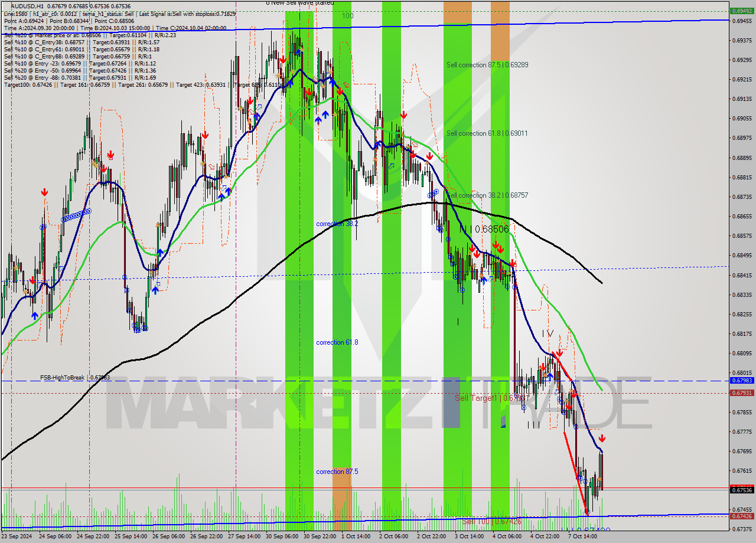Click 0.68975 on the price scale
This screenshot has height=543, width=756.
pos(742,138)
